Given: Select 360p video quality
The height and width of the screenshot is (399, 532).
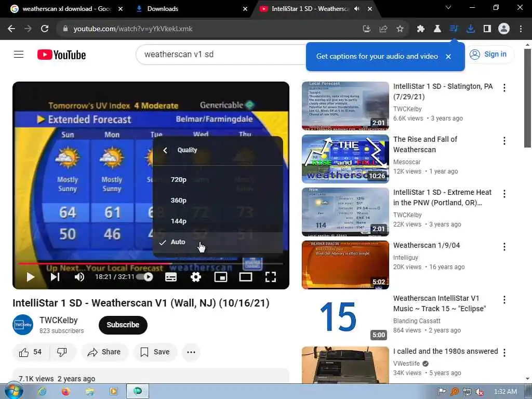Looking at the screenshot, I should (x=218, y=200).
